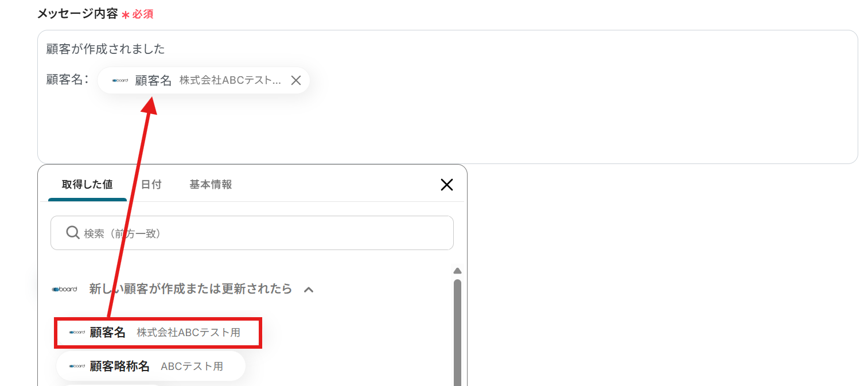Click the board icon on the 顧客略称名 item
The height and width of the screenshot is (386, 868).
[77, 366]
